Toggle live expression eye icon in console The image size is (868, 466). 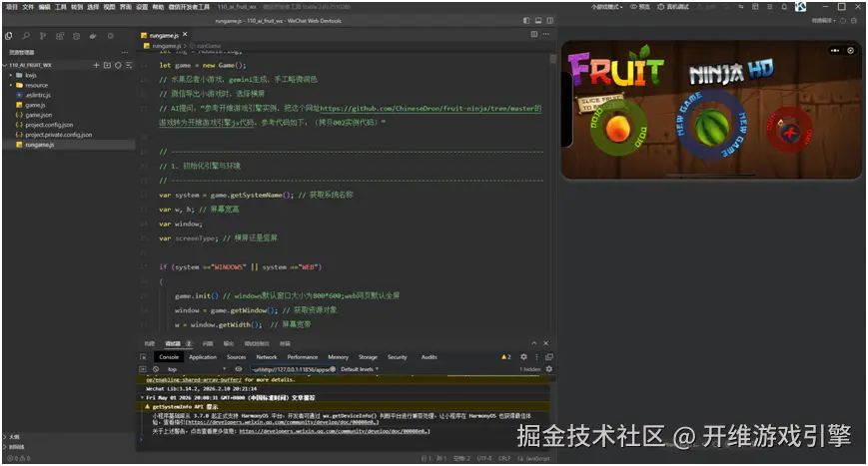pyautogui.click(x=239, y=369)
